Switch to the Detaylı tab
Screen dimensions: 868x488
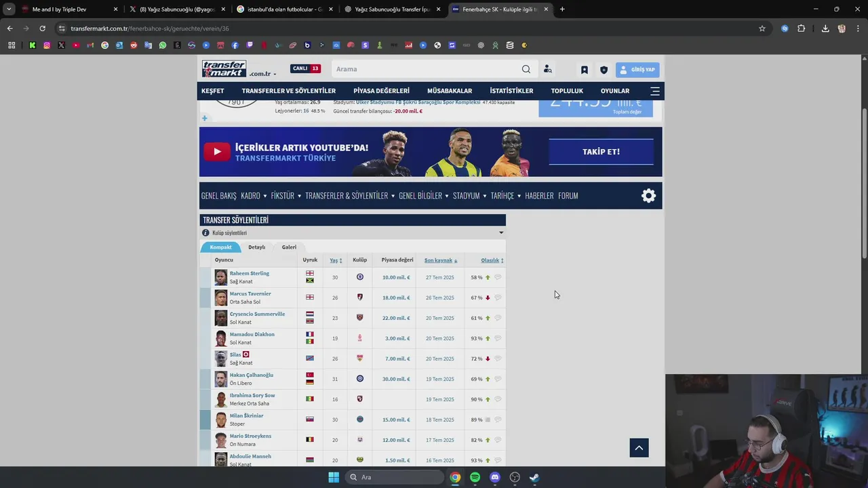tap(256, 247)
